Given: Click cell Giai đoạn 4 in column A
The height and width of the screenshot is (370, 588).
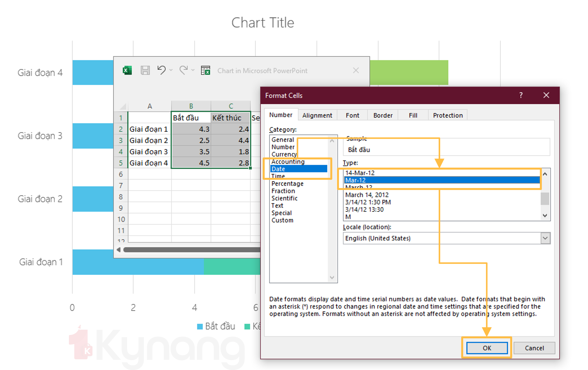Looking at the screenshot, I should pyautogui.click(x=150, y=163).
